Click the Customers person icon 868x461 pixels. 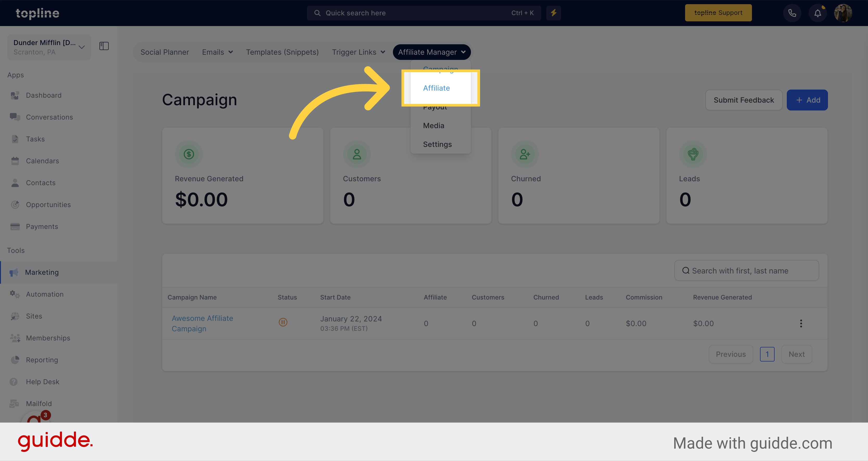(x=357, y=154)
